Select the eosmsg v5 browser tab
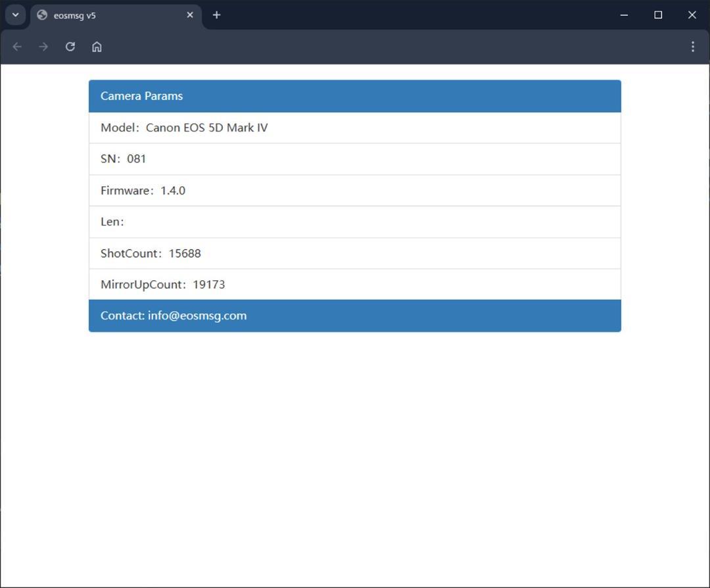The width and height of the screenshot is (710, 588). coord(116,15)
